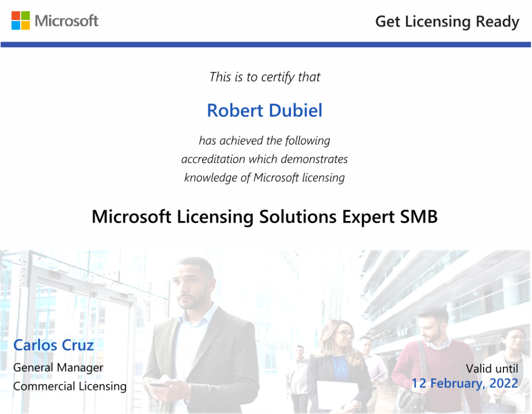Click the 'Get Licensing Ready' heading
The width and height of the screenshot is (532, 414).
447,22
